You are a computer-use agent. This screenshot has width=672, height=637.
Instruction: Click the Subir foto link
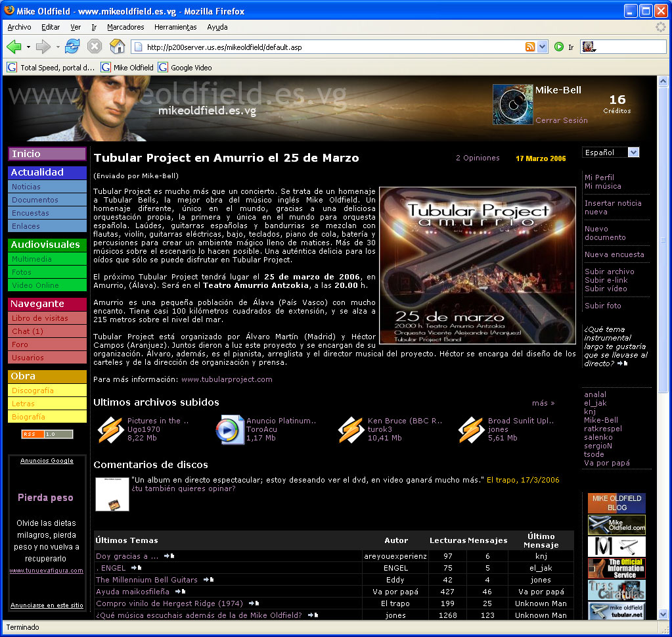coord(602,306)
